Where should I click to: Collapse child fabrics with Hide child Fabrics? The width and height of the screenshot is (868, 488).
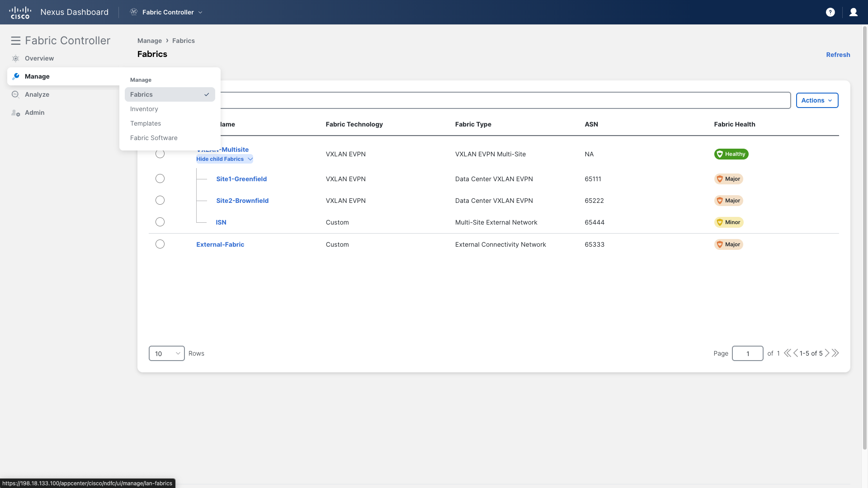225,159
